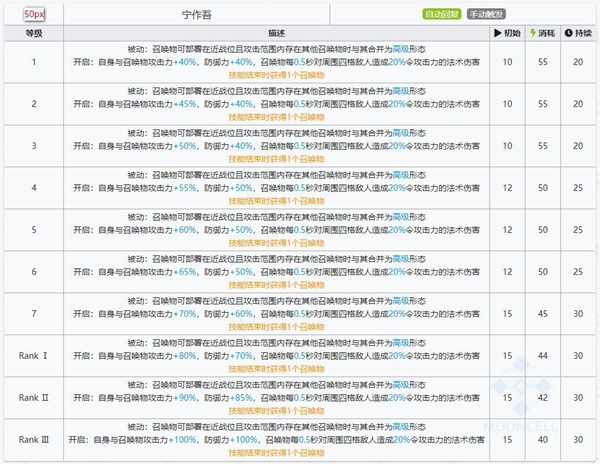Select the Rank Ⅰ level cell

(32, 355)
